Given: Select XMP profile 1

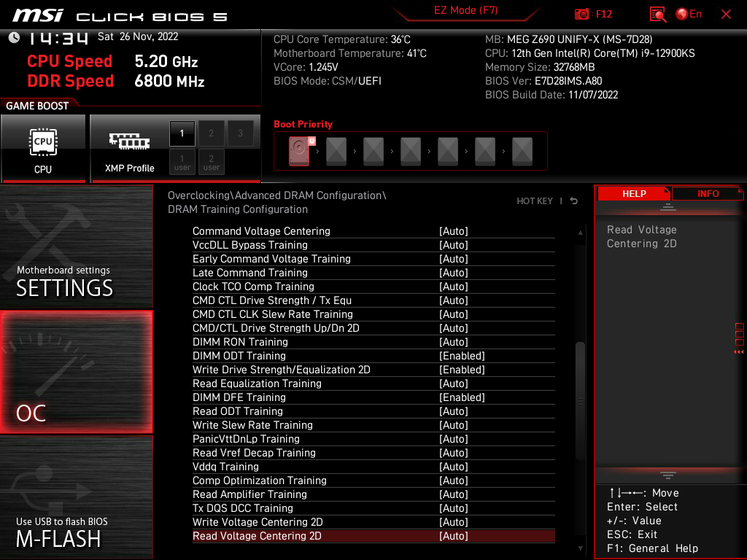Looking at the screenshot, I should pyautogui.click(x=182, y=133).
